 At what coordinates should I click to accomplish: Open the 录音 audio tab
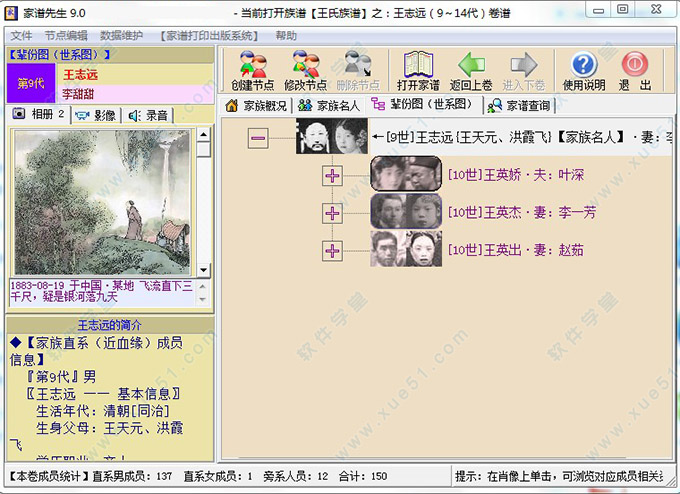pyautogui.click(x=149, y=115)
